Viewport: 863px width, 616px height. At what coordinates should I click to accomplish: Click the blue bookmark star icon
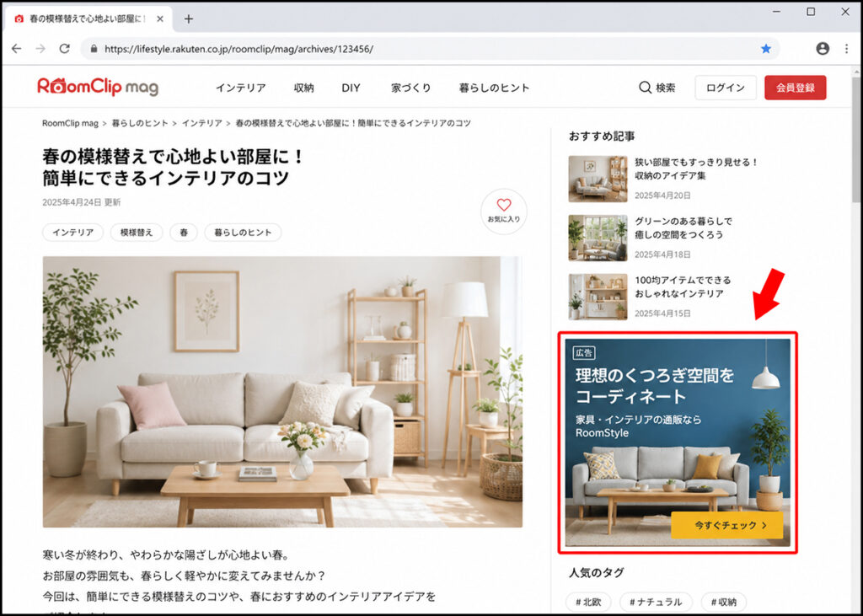(x=765, y=49)
